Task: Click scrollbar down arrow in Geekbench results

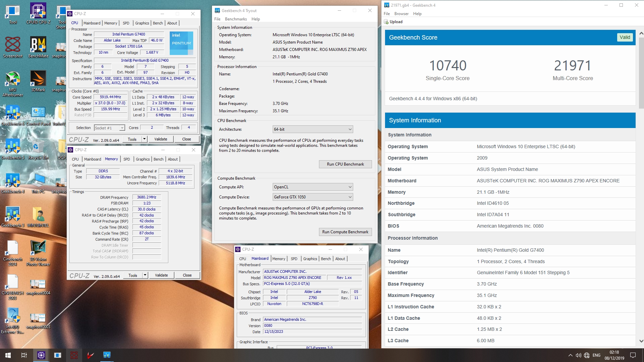Action: (641, 341)
